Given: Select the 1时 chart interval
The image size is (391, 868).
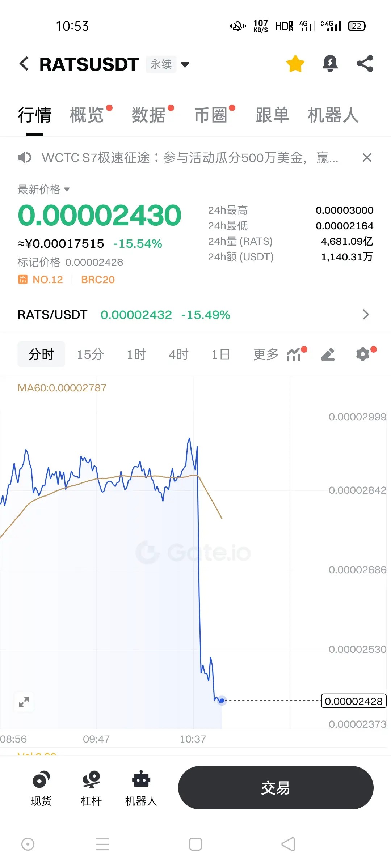Looking at the screenshot, I should [136, 354].
